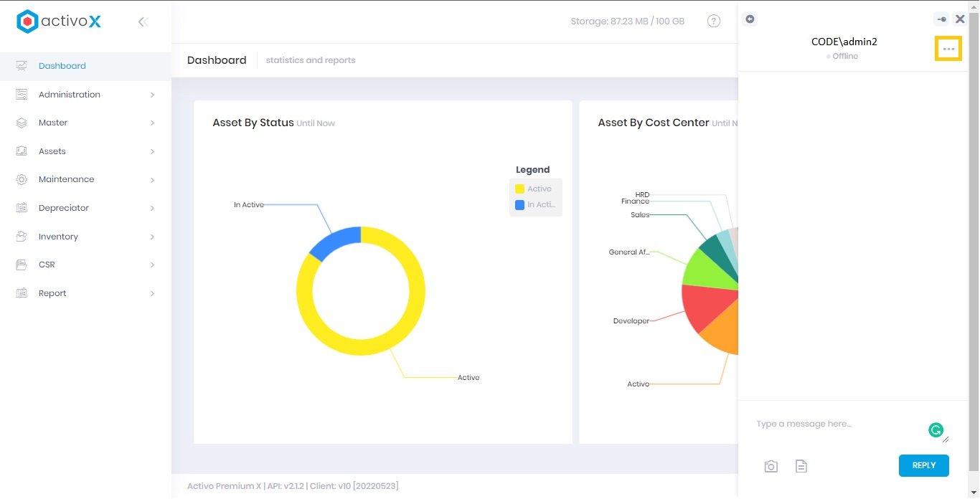The width and height of the screenshot is (980, 499).
Task: Open the three-dot chat options menu
Action: click(x=948, y=49)
